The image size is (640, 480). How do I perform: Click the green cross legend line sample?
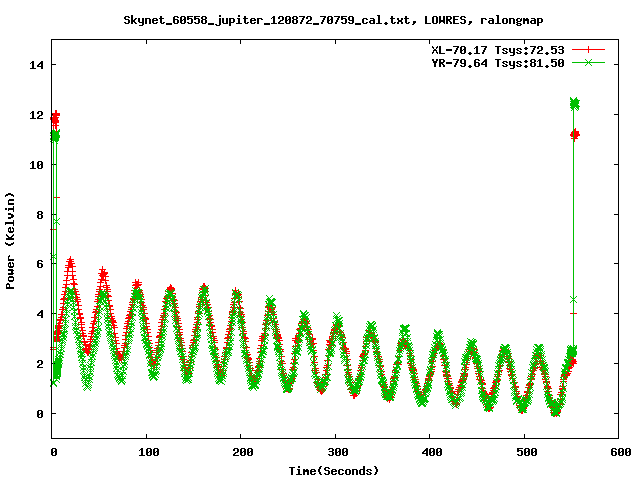588,63
